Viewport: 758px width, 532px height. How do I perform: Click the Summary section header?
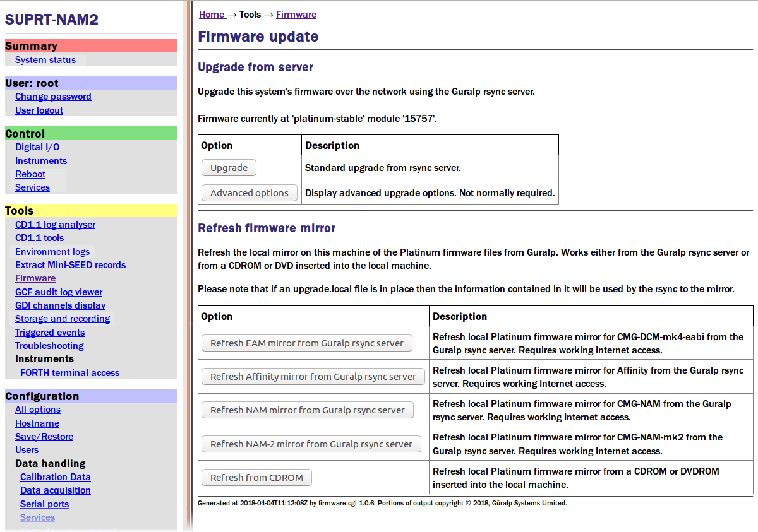click(x=91, y=46)
